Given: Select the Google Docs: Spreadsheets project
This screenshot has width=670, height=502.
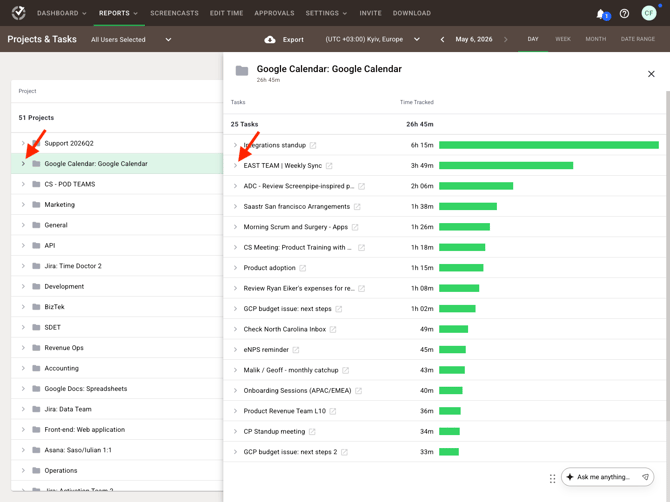Looking at the screenshot, I should (x=117, y=389).
